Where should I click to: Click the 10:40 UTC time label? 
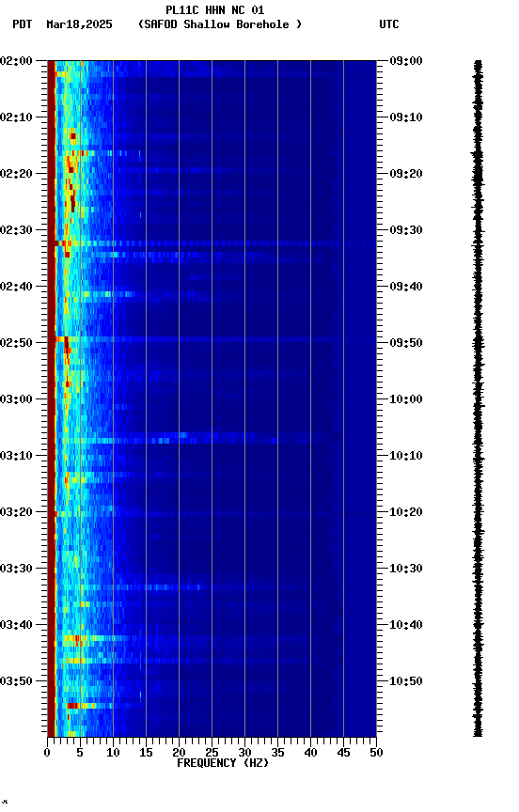(406, 625)
